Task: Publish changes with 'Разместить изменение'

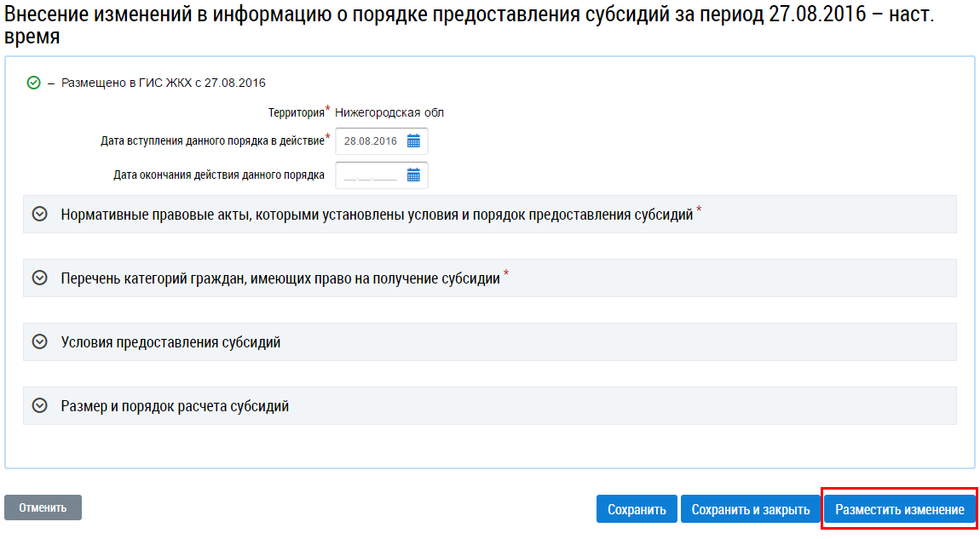Action: click(x=899, y=509)
